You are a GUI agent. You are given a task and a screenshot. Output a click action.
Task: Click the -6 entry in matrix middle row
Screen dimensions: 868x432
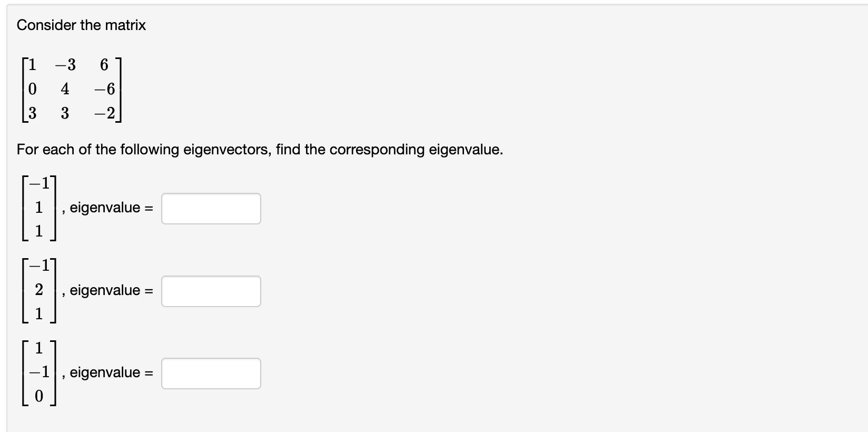104,89
